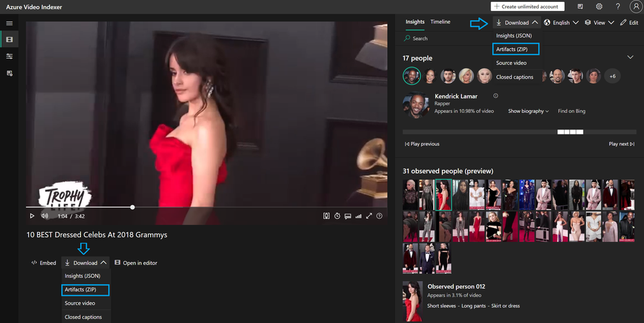Screen dimensions: 644x323
Task: Open video quality bars icon
Action: click(358, 216)
